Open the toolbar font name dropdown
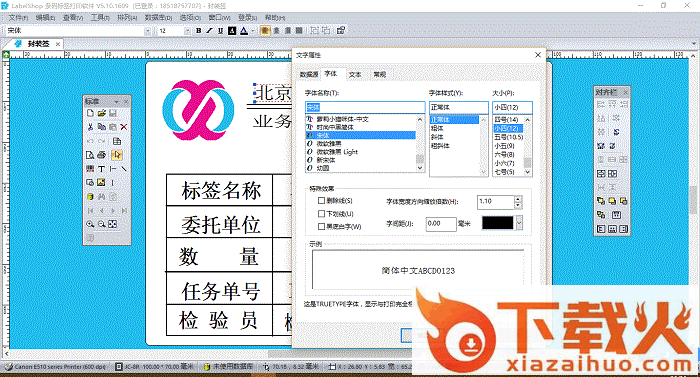This screenshot has height=377, width=700. pos(147,30)
